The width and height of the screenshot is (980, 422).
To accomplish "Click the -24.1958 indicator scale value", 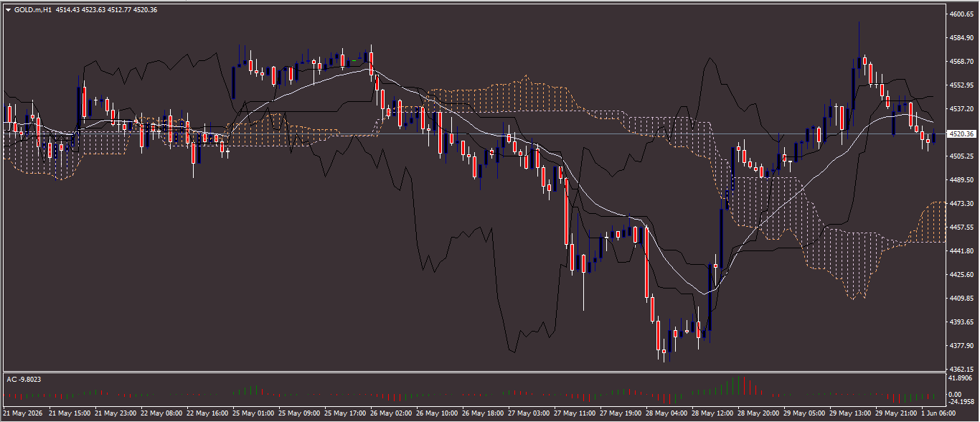I will pyautogui.click(x=961, y=402).
